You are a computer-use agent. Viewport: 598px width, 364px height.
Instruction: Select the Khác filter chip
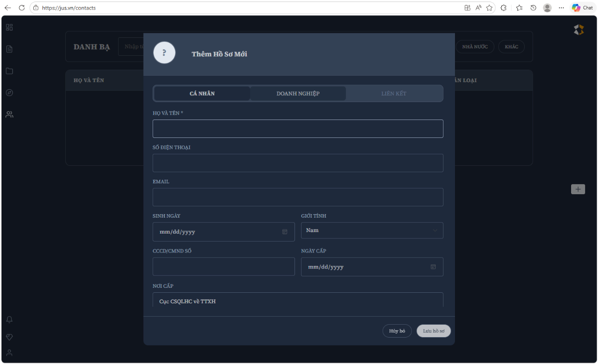point(511,46)
